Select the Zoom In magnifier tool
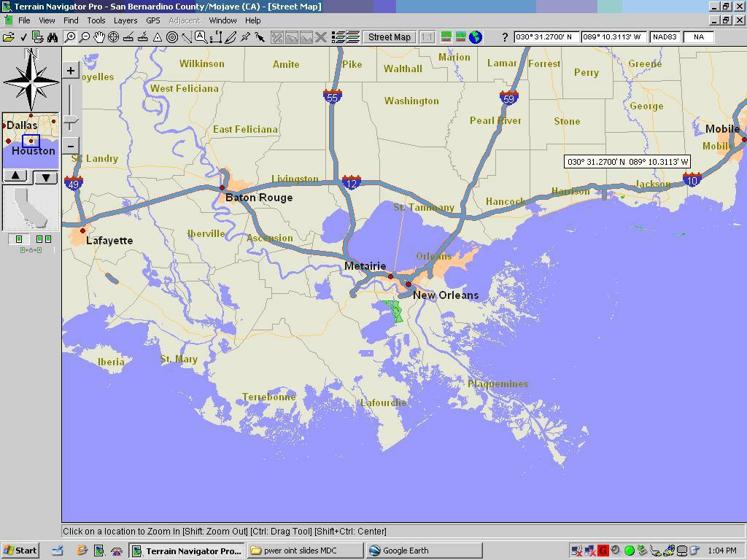The height and width of the screenshot is (560, 747). [69, 37]
